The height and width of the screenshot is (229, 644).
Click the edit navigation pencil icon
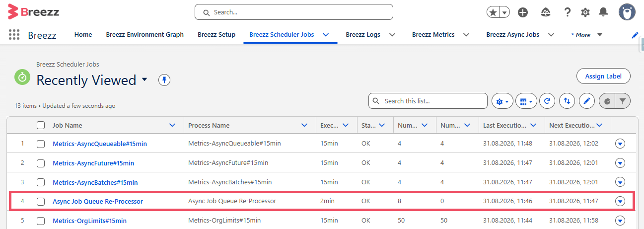(635, 35)
